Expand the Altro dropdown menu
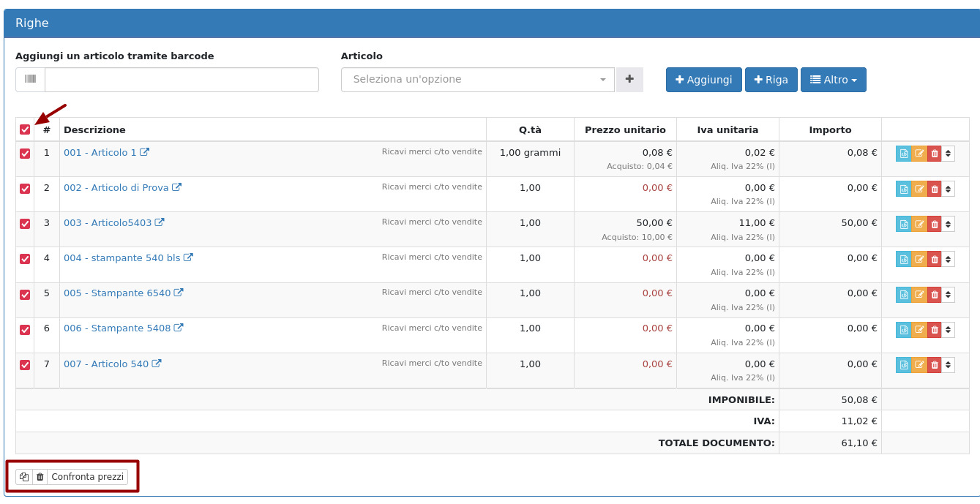This screenshot has height=504, width=980. coord(833,80)
